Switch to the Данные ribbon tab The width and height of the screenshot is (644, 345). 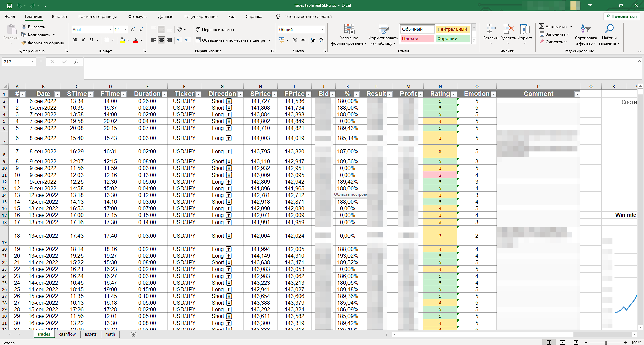165,17
